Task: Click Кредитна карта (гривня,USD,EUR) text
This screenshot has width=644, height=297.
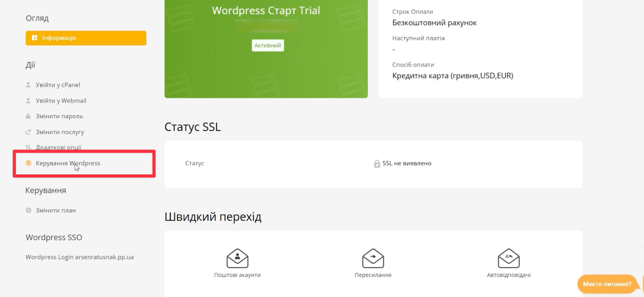Action: [453, 76]
